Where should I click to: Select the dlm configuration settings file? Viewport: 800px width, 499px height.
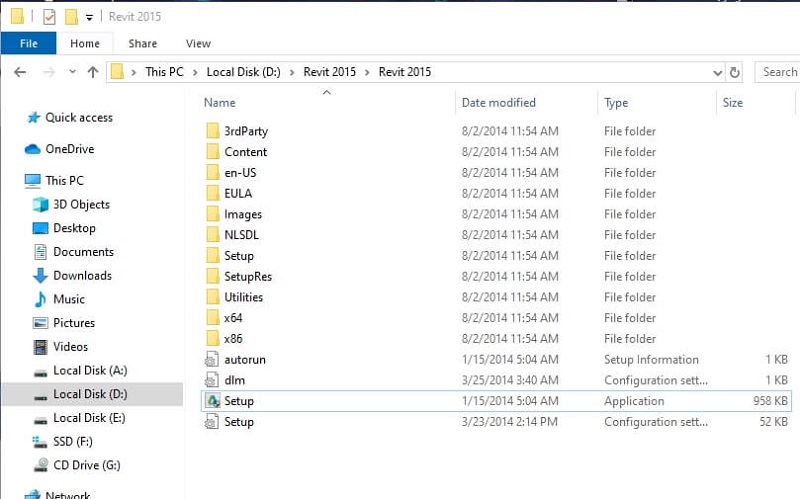click(234, 380)
